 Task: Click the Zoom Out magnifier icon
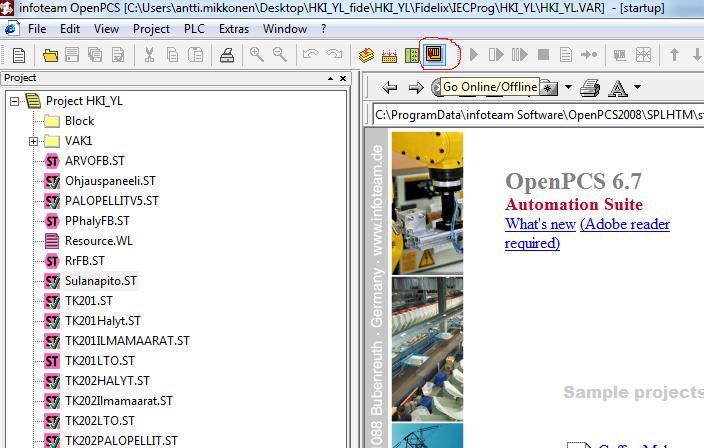[x=280, y=54]
